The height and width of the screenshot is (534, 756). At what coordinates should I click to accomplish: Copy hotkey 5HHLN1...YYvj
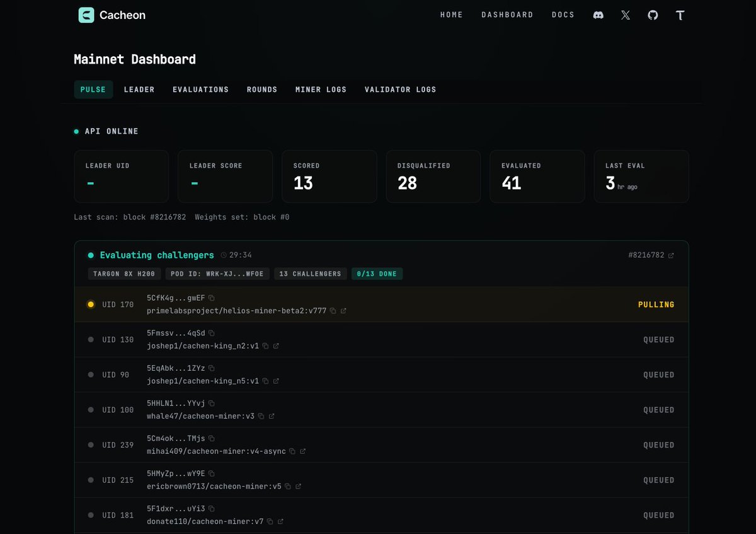tap(212, 403)
